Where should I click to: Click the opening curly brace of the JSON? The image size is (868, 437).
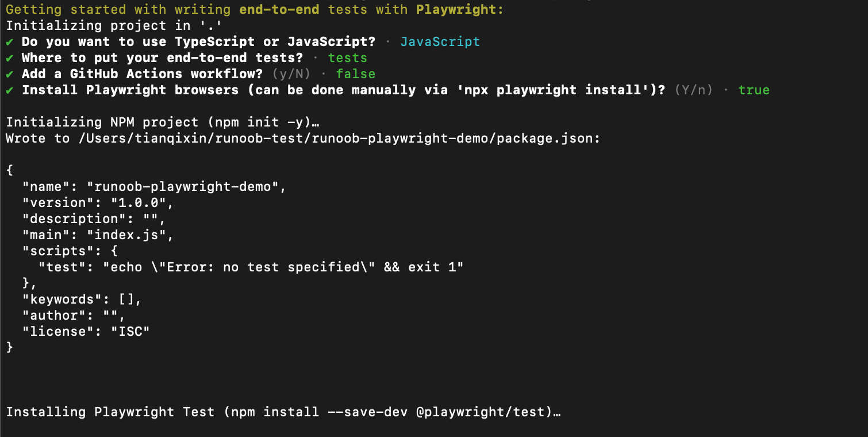[x=10, y=171]
